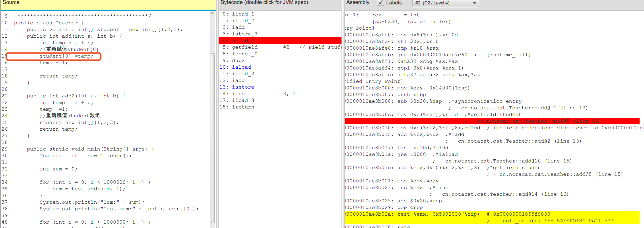The image size is (644, 228).
Task: Click the red-highlighted Teacher::add@5 assembly comment
Action: (x=533, y=121)
